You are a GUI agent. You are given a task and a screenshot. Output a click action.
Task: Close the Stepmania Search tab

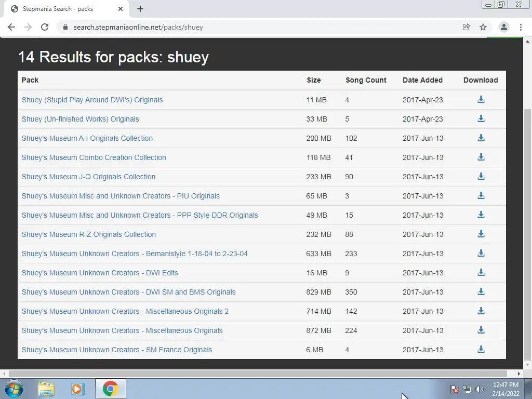(x=121, y=9)
